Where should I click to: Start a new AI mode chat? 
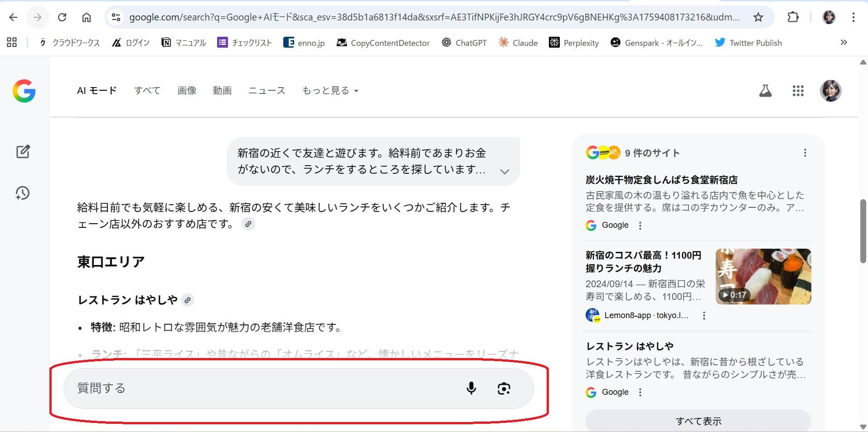pos(23,152)
